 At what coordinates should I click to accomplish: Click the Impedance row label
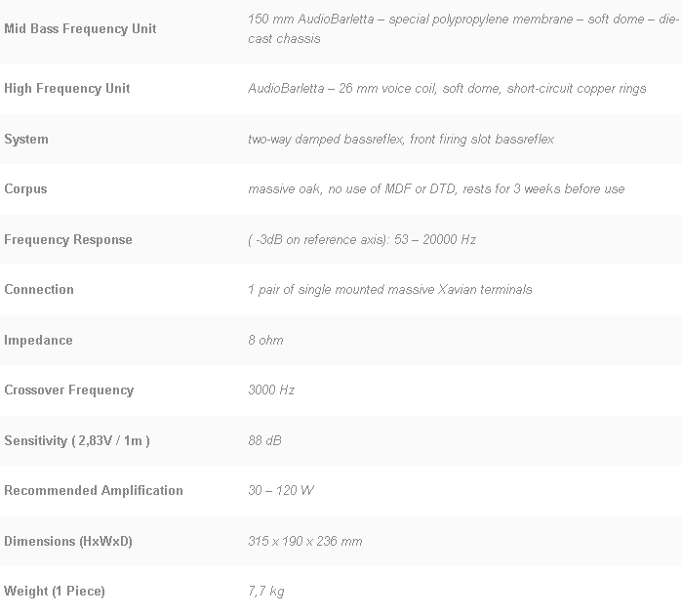coord(38,341)
